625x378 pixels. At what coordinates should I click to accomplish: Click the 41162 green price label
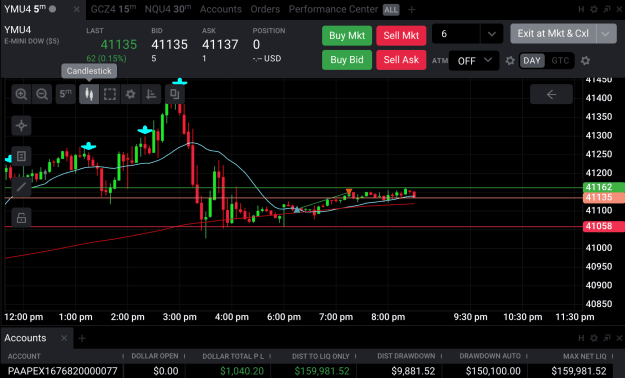[603, 187]
